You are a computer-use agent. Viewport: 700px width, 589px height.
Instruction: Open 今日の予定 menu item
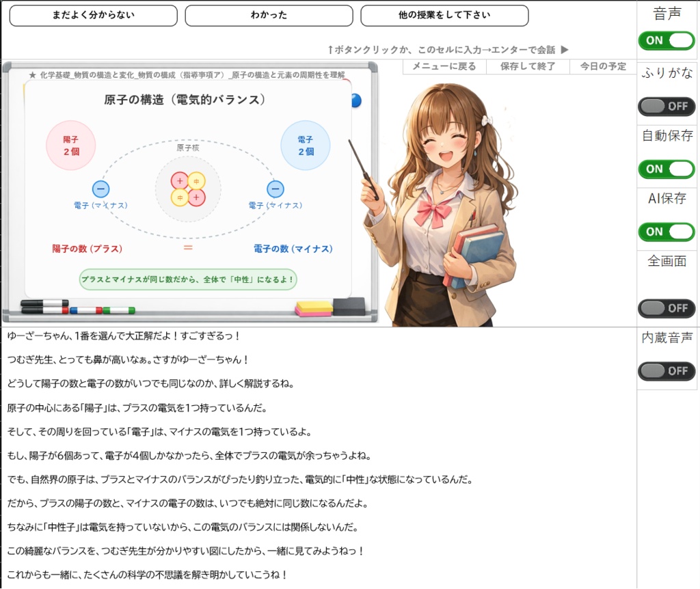(603, 66)
